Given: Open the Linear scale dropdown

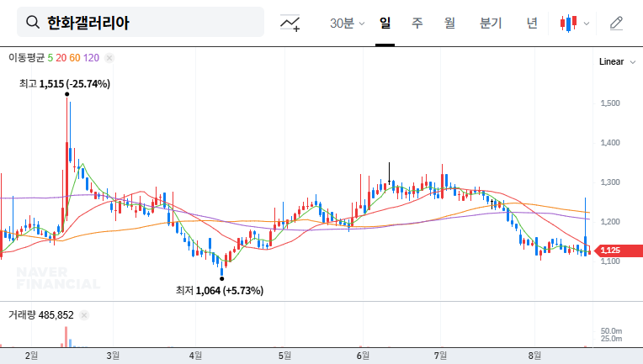Looking at the screenshot, I should (x=617, y=62).
